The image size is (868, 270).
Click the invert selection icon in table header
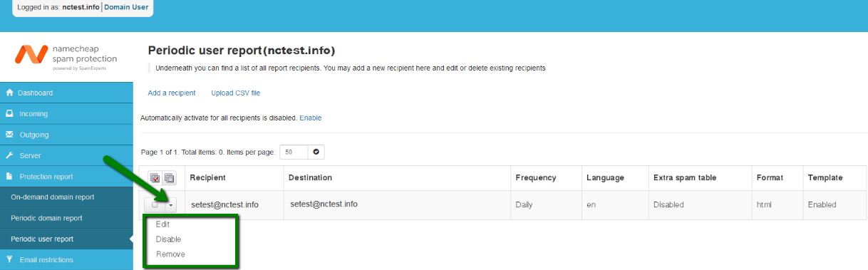pos(169,178)
